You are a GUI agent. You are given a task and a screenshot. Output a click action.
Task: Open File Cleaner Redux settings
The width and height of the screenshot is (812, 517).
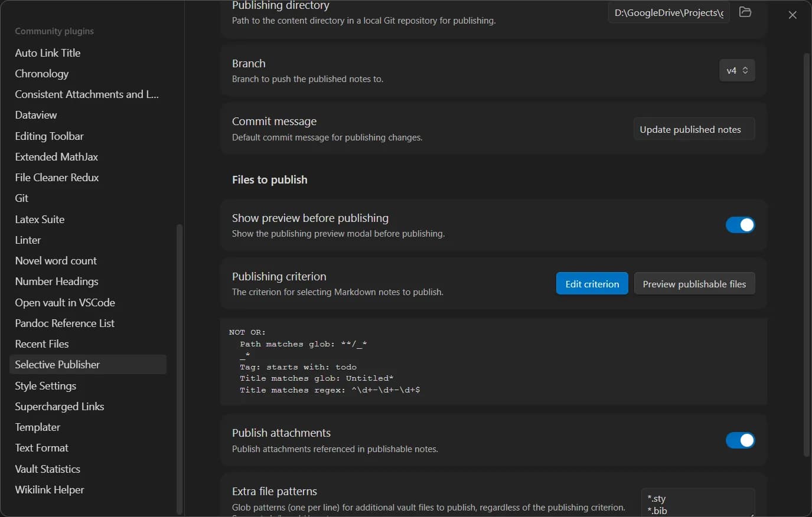click(88, 178)
